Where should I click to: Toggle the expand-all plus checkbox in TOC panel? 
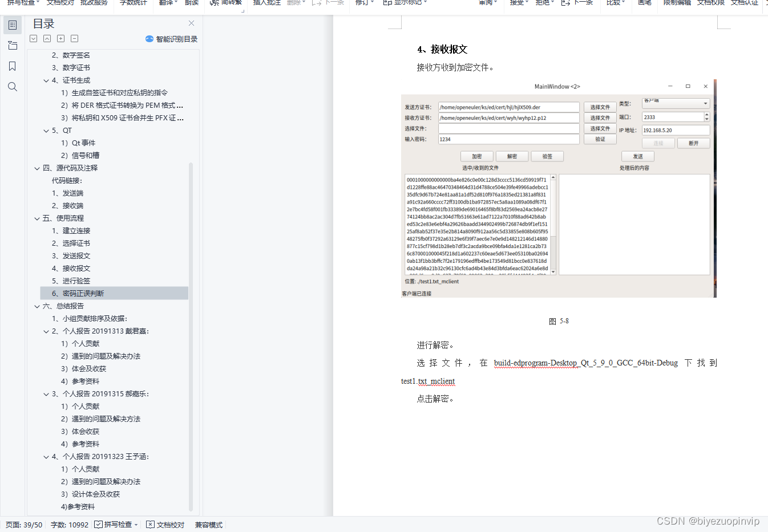click(x=60, y=38)
